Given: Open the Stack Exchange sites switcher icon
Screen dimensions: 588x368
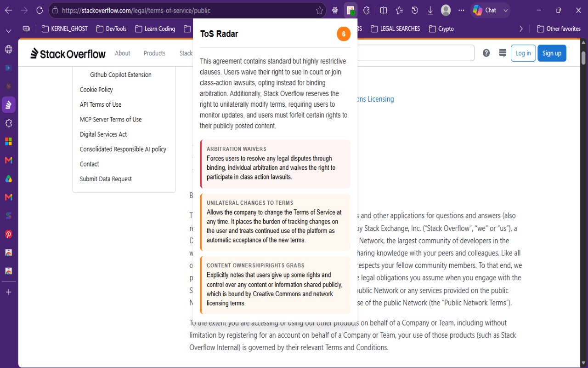Looking at the screenshot, I should (503, 53).
